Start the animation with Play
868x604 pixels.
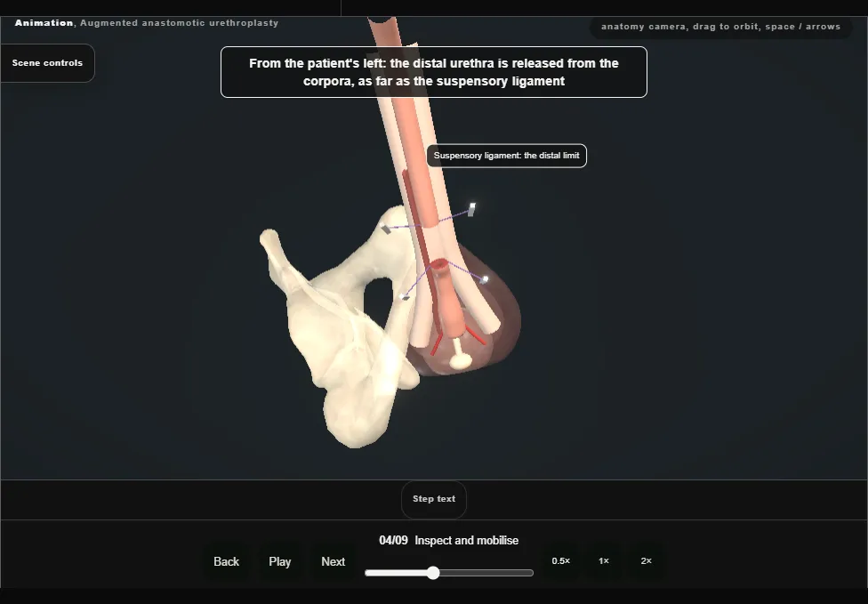[x=280, y=562]
